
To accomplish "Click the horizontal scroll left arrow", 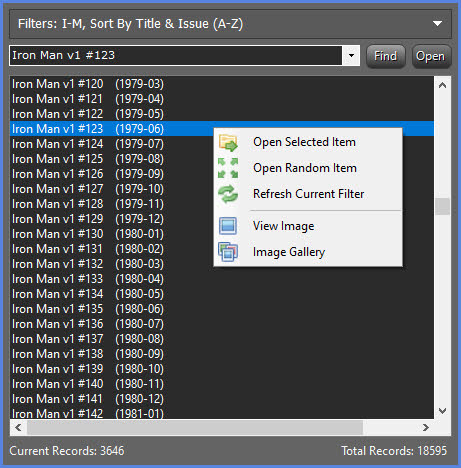I will (x=18, y=427).
